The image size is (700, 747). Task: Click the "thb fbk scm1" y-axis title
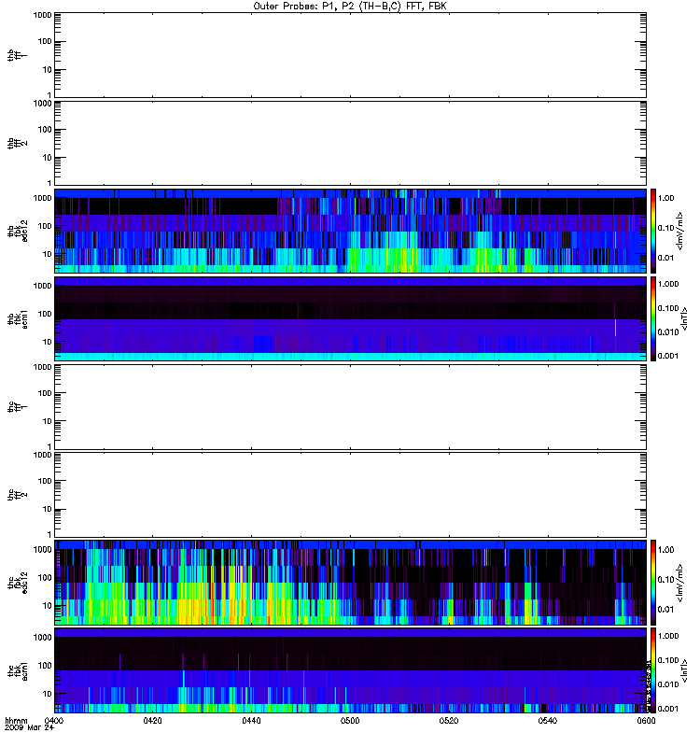tap(17, 319)
